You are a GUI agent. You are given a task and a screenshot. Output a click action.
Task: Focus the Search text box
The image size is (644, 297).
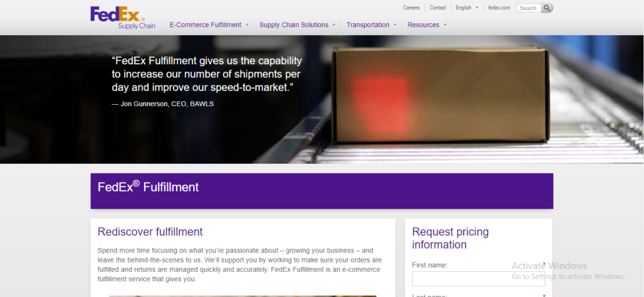(528, 8)
